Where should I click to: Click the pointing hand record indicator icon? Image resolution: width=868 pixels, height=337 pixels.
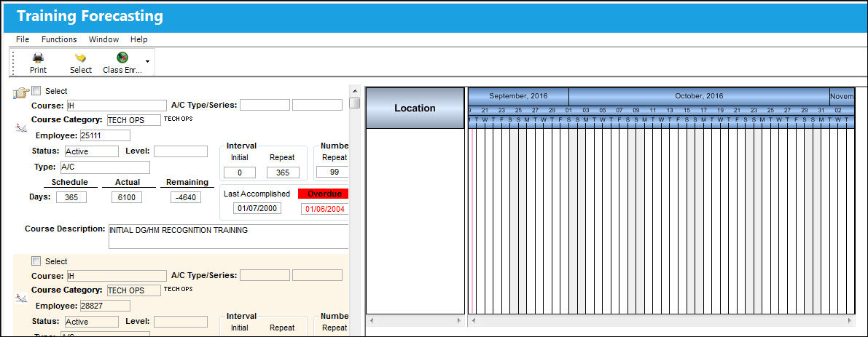(21, 93)
